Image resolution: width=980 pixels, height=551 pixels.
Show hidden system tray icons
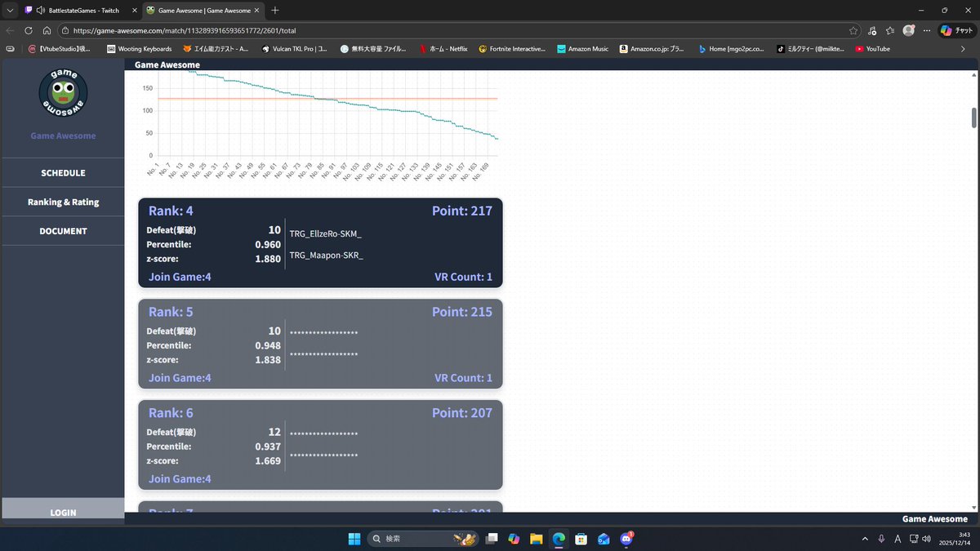865,539
